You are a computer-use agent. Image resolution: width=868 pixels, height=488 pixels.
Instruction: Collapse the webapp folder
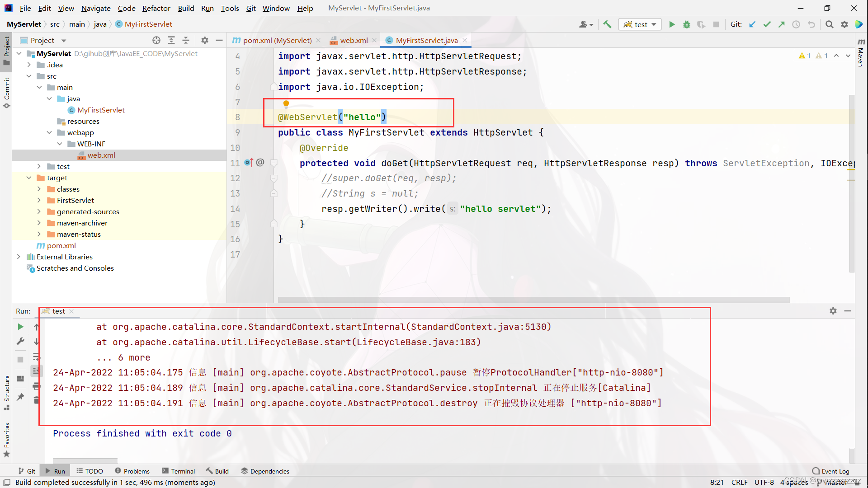(x=49, y=132)
